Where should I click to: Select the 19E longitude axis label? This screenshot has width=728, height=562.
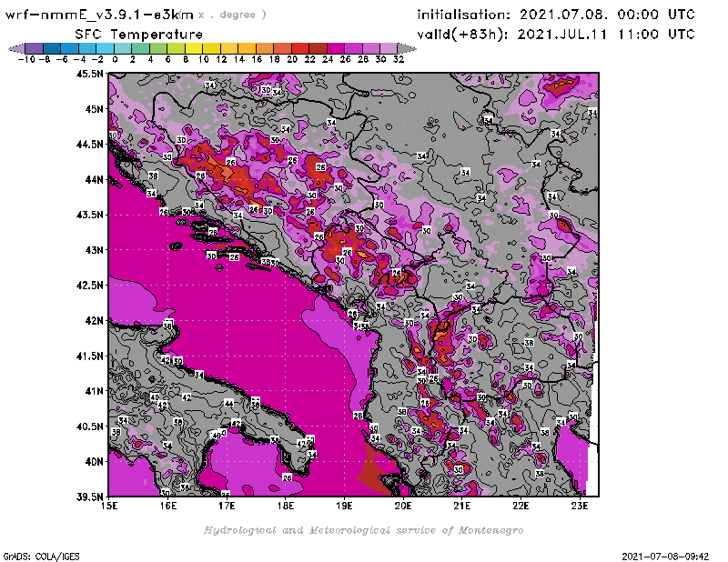tap(345, 505)
